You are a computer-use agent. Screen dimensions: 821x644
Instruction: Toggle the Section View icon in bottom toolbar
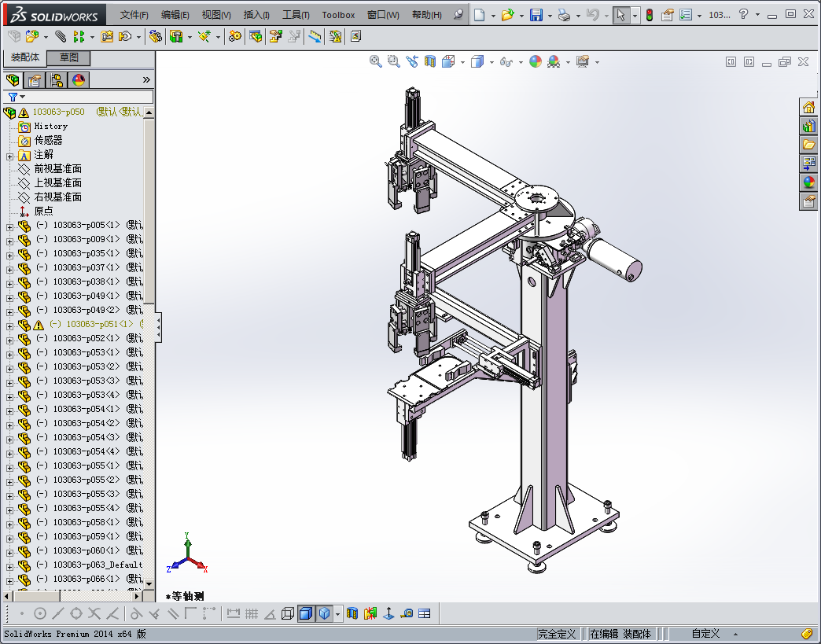[x=352, y=613]
